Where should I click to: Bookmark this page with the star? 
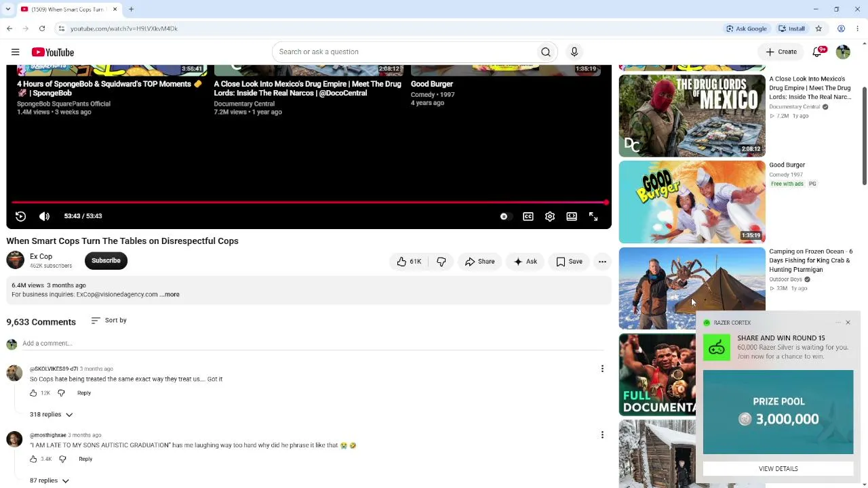click(x=818, y=28)
